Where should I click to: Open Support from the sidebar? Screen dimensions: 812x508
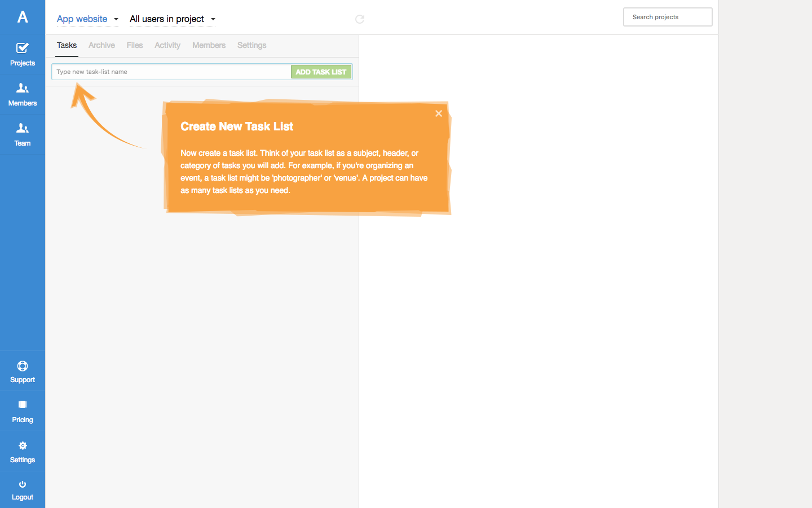(x=23, y=371)
